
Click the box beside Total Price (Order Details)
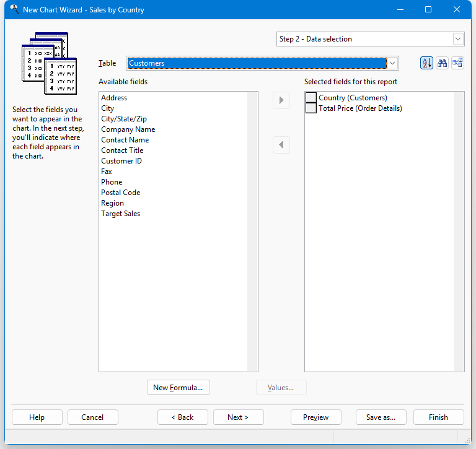[311, 108]
